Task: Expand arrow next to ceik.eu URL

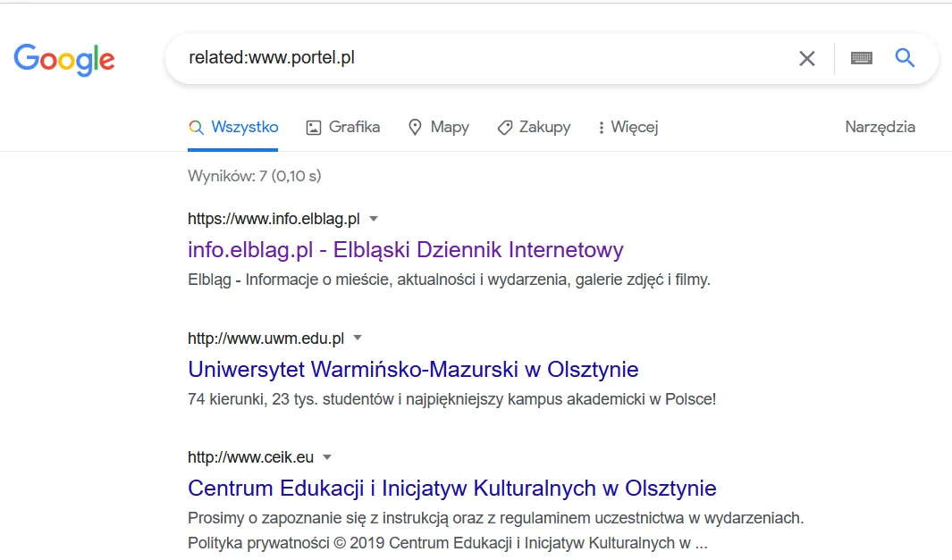Action: coord(327,457)
